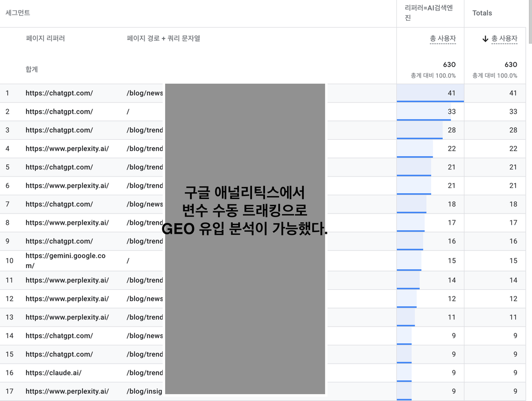This screenshot has width=532, height=401.
Task: Click the 페이지 경로 + 쿼리 문자열 header
Action: [164, 38]
